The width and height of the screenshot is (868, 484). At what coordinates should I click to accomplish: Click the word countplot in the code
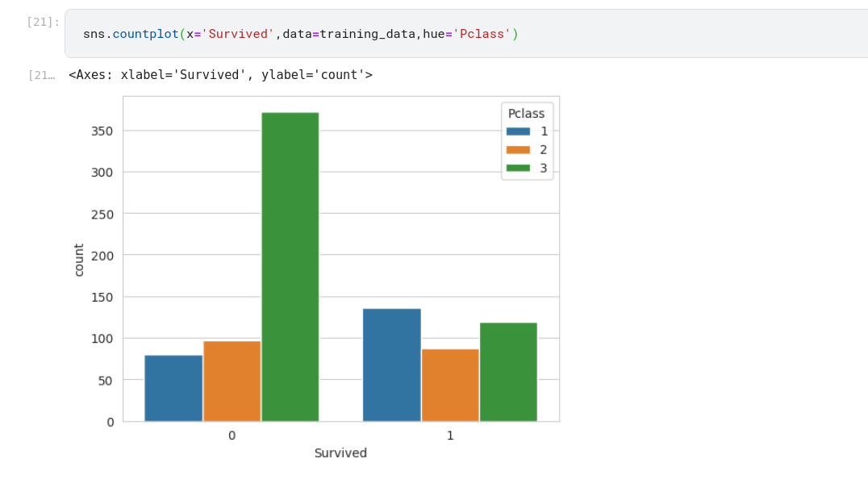pos(145,34)
